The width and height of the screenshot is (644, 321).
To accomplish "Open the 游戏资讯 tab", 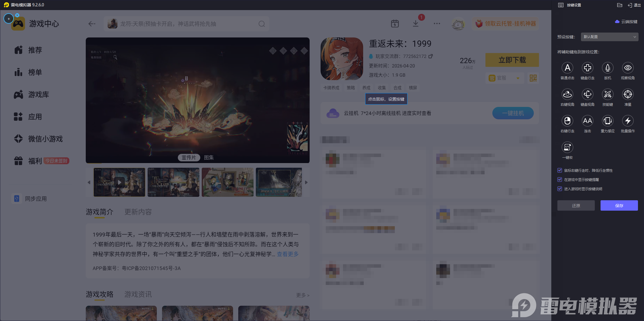I will coord(138,294).
